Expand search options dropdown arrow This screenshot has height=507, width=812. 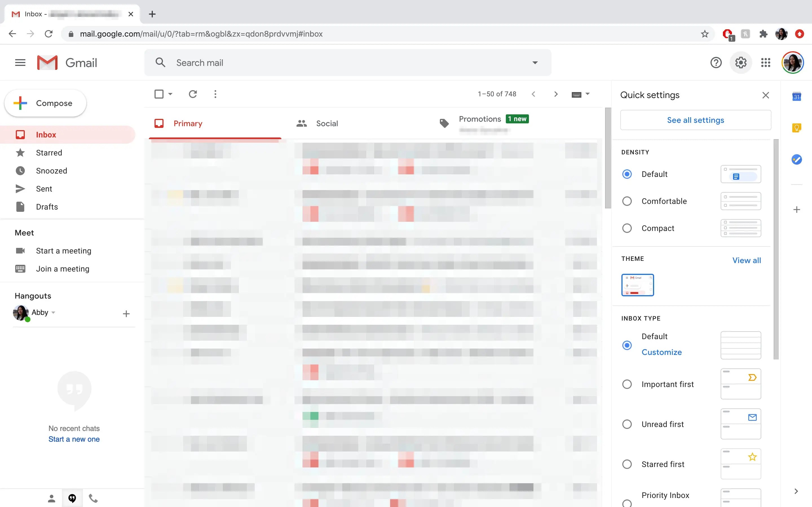point(535,63)
